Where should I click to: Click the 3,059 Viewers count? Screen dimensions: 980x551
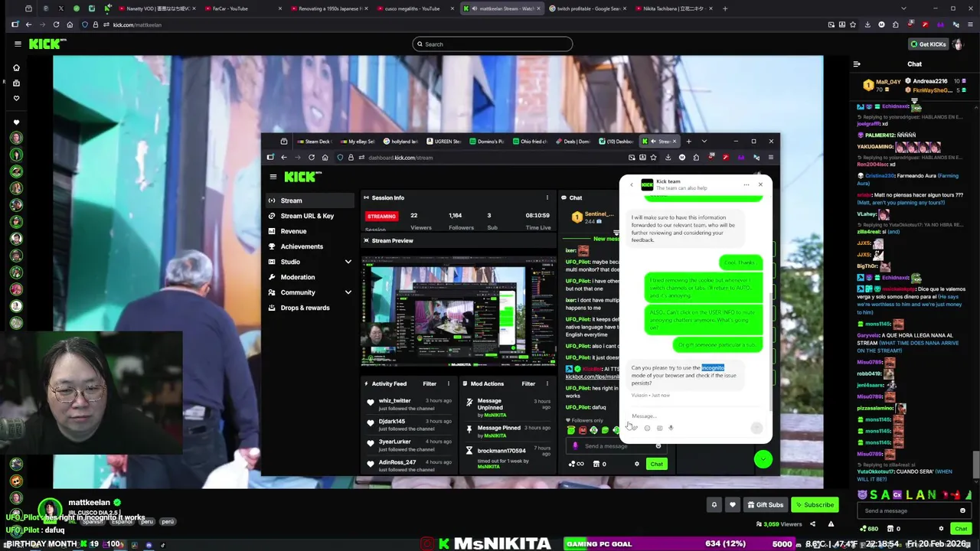[x=780, y=524]
